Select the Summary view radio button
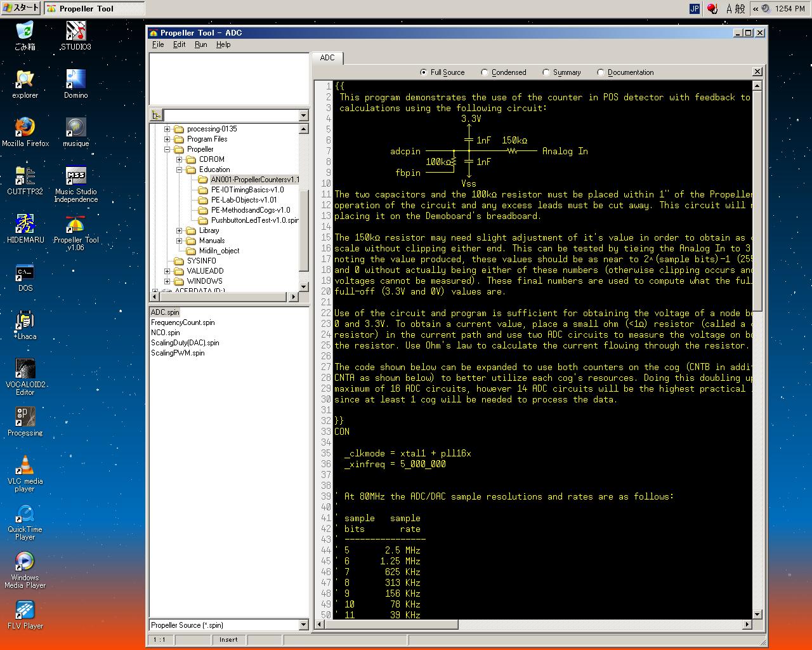The height and width of the screenshot is (650, 812). click(546, 72)
